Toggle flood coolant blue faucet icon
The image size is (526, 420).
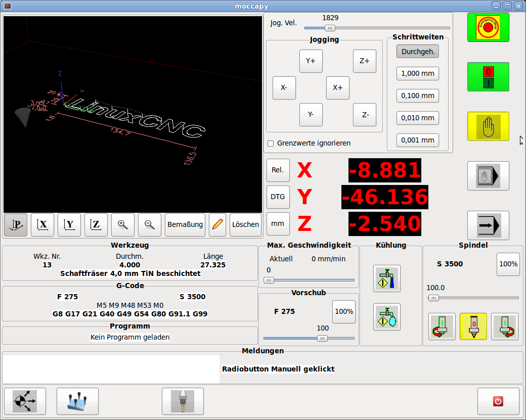387,278
